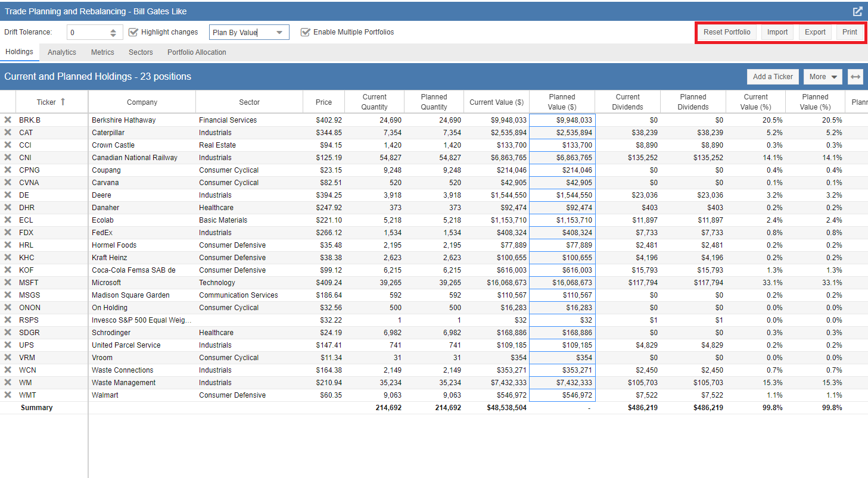The width and height of the screenshot is (868, 478).
Task: Click Current Value ($) column header
Action: 496,102
